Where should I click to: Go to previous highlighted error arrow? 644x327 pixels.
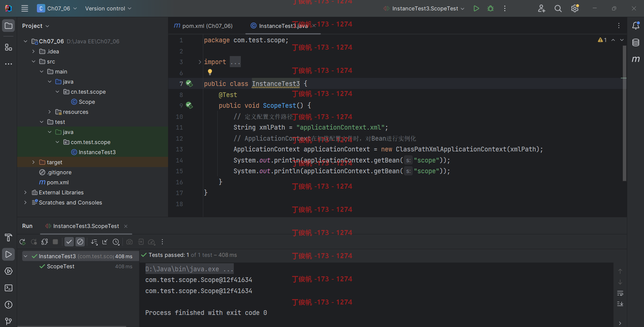613,40
